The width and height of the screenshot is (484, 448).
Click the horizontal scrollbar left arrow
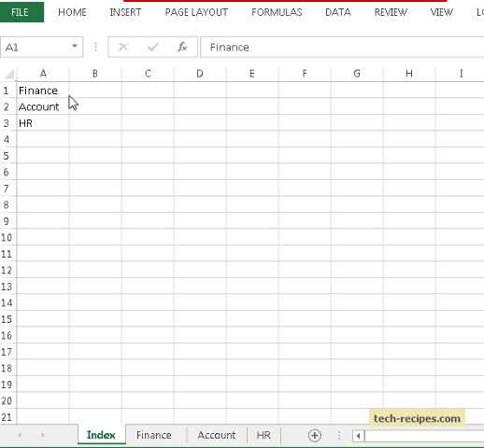pyautogui.click(x=358, y=436)
